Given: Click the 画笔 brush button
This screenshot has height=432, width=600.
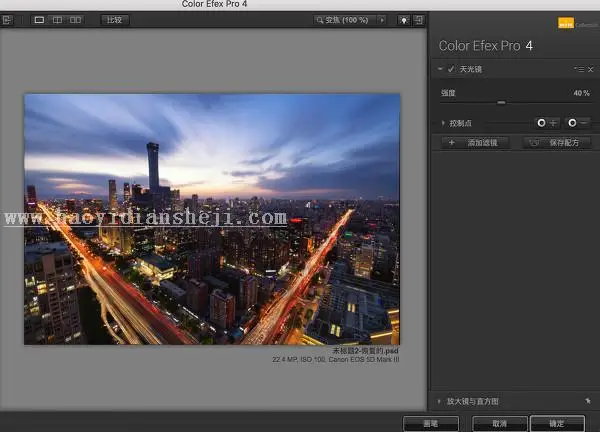Looking at the screenshot, I should tap(431, 424).
